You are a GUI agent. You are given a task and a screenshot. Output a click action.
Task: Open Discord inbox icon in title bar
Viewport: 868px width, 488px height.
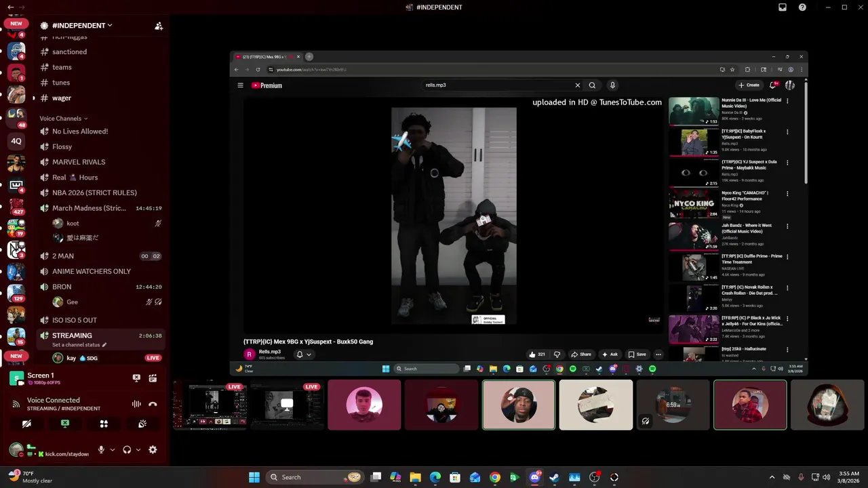point(783,7)
